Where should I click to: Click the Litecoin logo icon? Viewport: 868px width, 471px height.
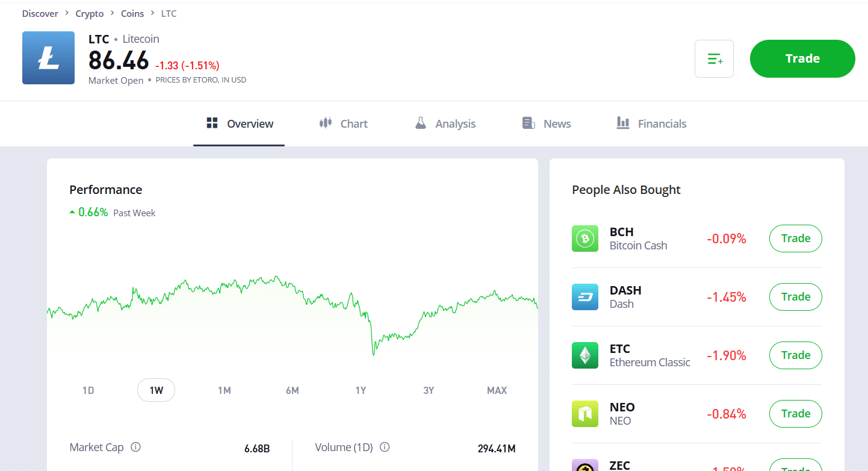click(48, 58)
